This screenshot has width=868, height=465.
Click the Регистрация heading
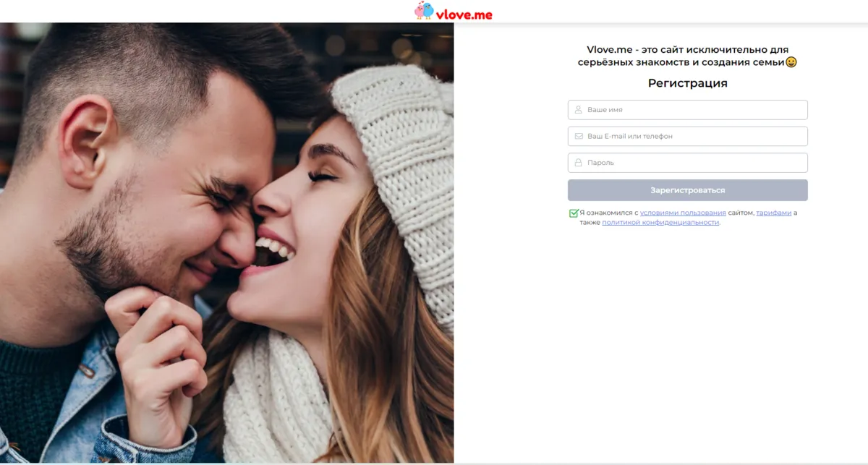point(688,83)
